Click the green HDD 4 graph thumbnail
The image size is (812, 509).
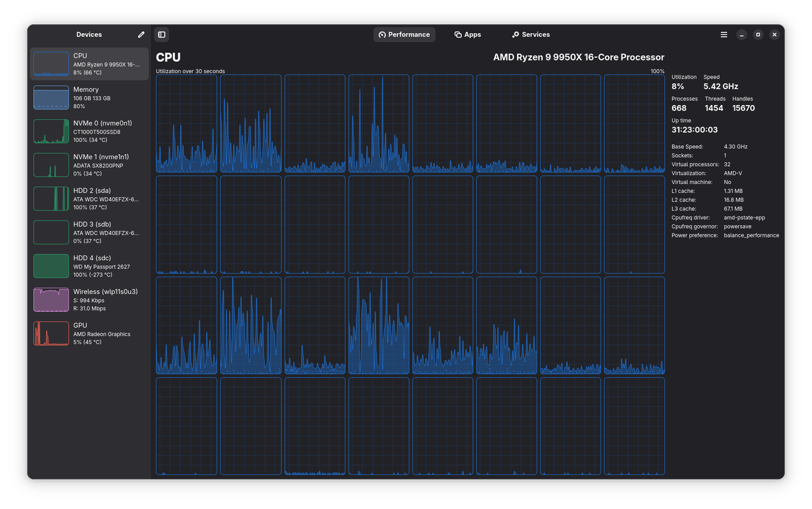(x=51, y=266)
